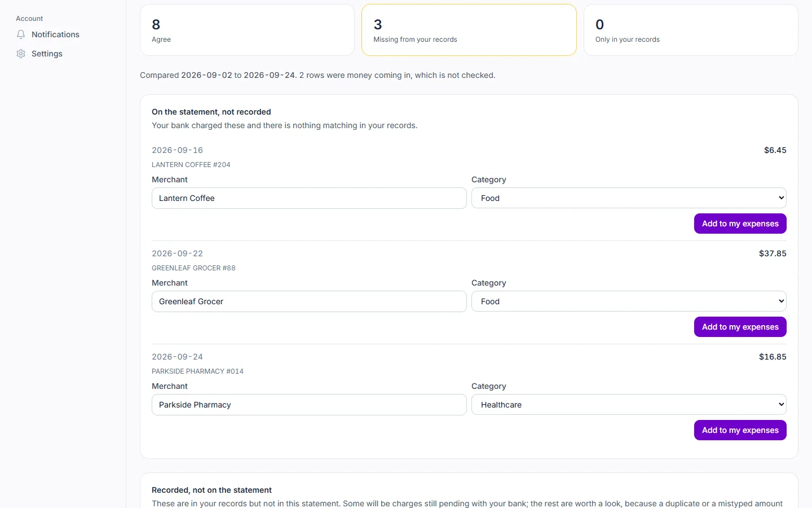Click the $6.45 amount
Screen dimensions: 812x508
775,150
